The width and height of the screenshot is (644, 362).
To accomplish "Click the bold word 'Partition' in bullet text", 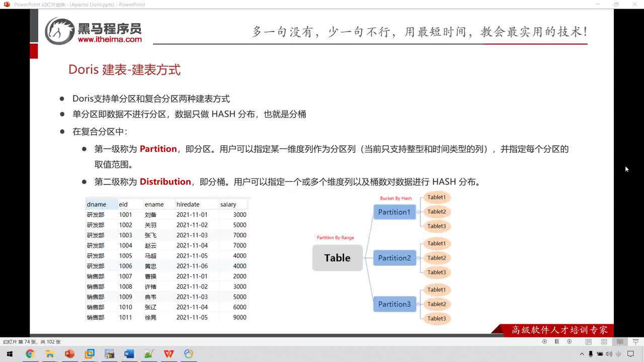I will 158,149.
